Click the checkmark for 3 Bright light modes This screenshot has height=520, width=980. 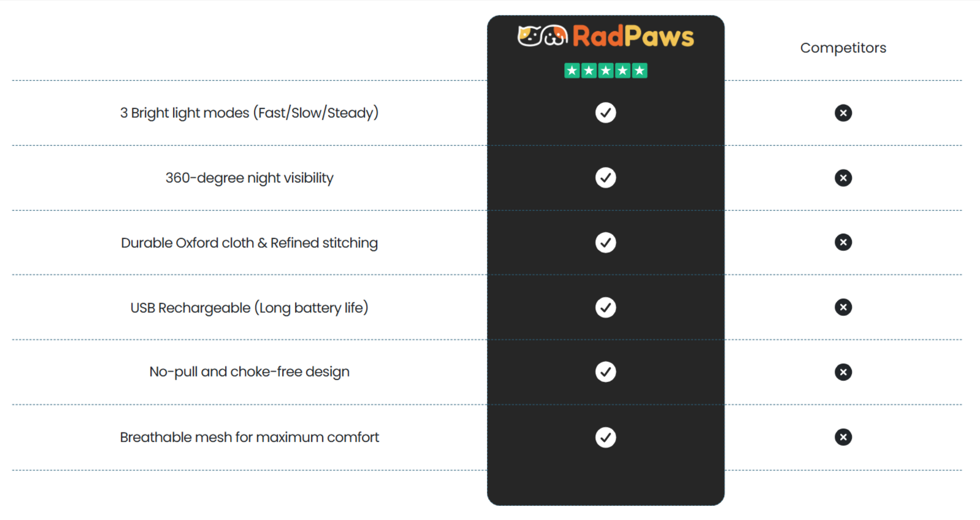[x=605, y=113]
